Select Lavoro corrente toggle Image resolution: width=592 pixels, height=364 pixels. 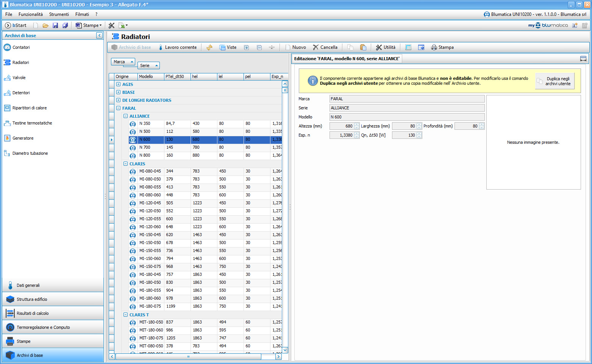[x=178, y=47]
